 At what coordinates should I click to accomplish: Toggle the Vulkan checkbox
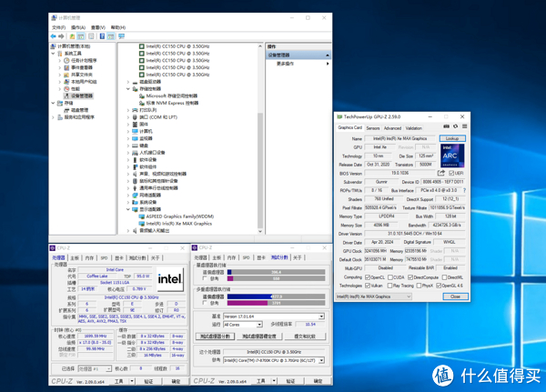click(369, 286)
